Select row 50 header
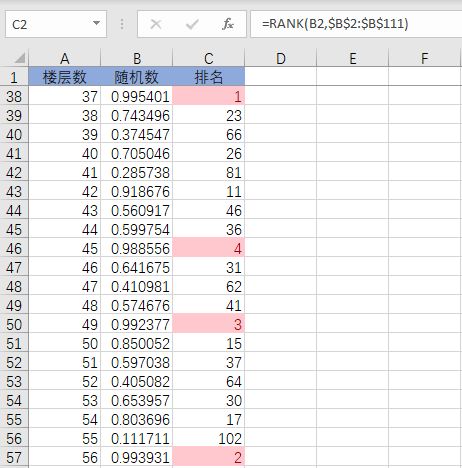Screen dimensions: 462x468 tap(14, 324)
